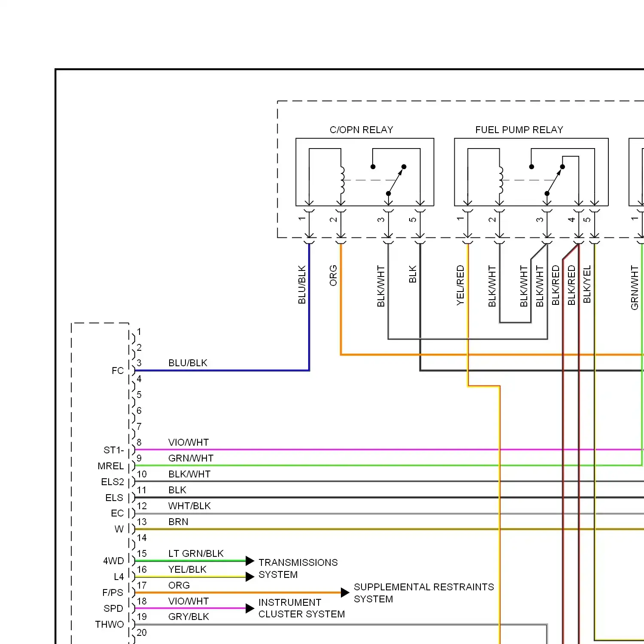
Task: Click the arrowhead pointing to Supplemental Restraints System
Action: click(345, 592)
